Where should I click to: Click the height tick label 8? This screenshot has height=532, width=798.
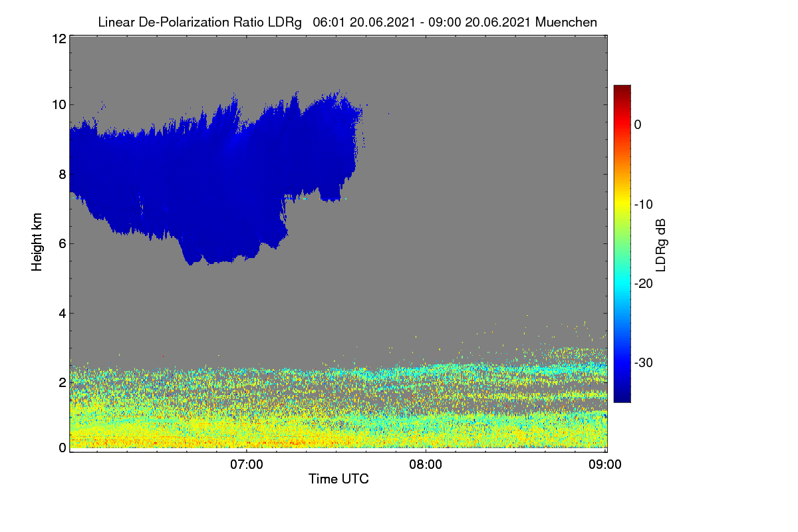tap(62, 174)
